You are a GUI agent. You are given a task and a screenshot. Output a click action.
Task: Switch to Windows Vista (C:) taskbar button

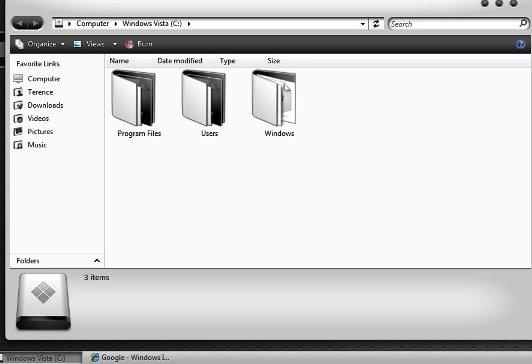[x=41, y=358]
